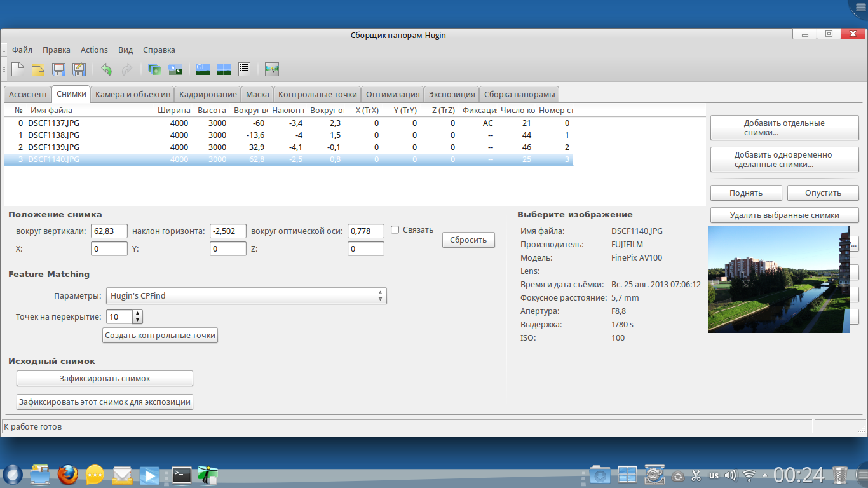Expand the Hugin's CPFind parameters dropdown

coord(379,296)
